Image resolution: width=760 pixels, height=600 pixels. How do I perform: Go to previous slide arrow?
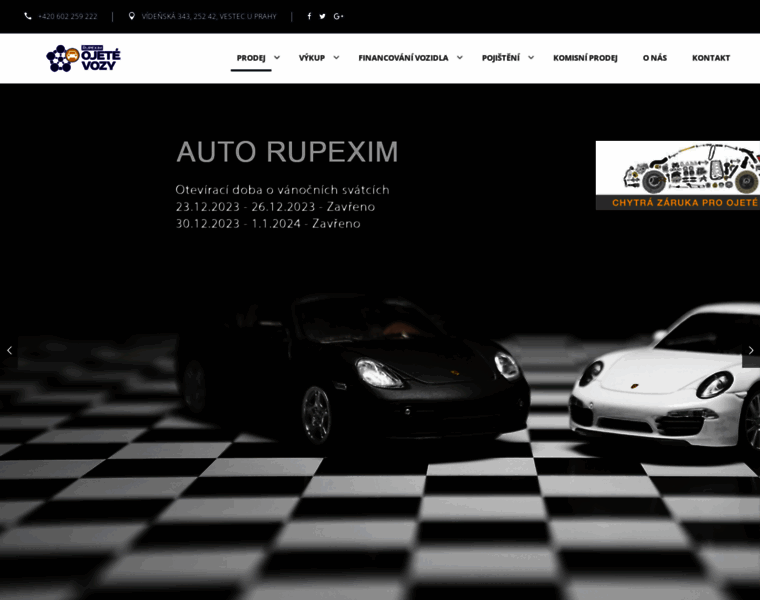(9, 350)
